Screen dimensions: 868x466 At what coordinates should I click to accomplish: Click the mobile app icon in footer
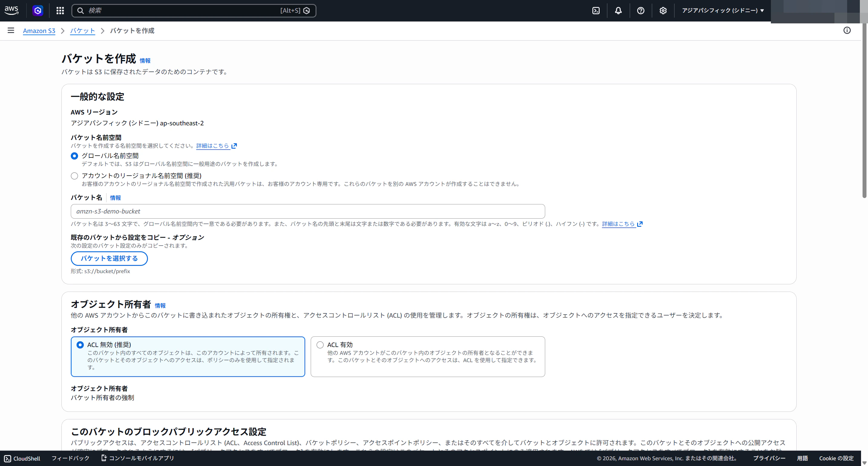(x=104, y=458)
